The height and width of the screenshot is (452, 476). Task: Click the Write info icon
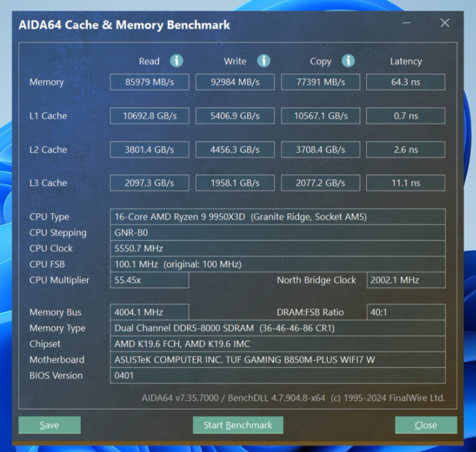tap(264, 61)
